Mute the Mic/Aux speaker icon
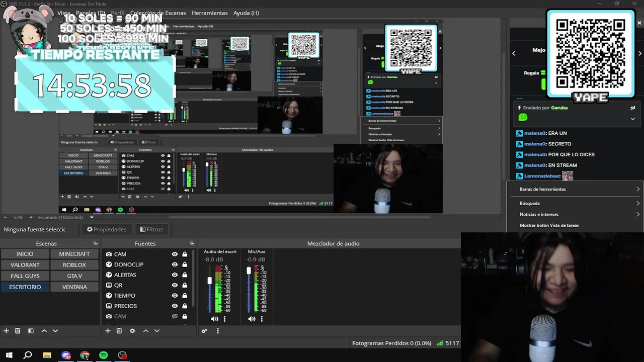This screenshot has height=362, width=644. [252, 319]
